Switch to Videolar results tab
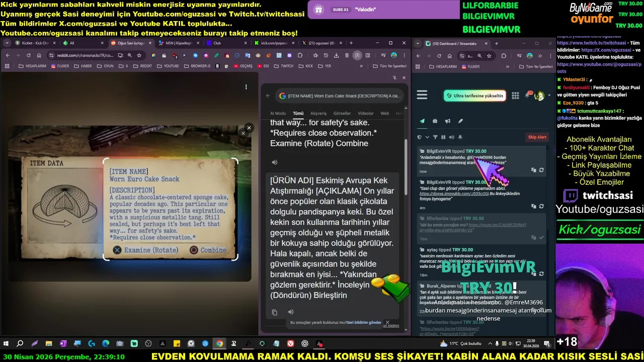 (x=366, y=113)
